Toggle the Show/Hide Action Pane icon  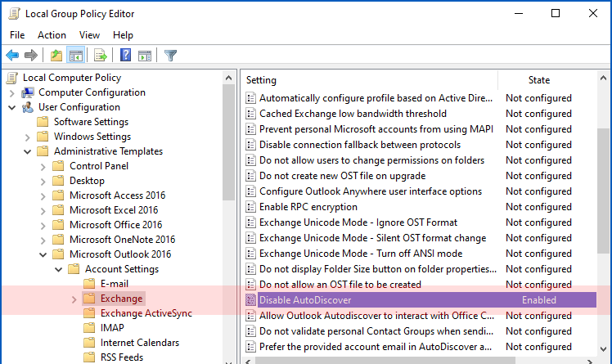point(145,56)
